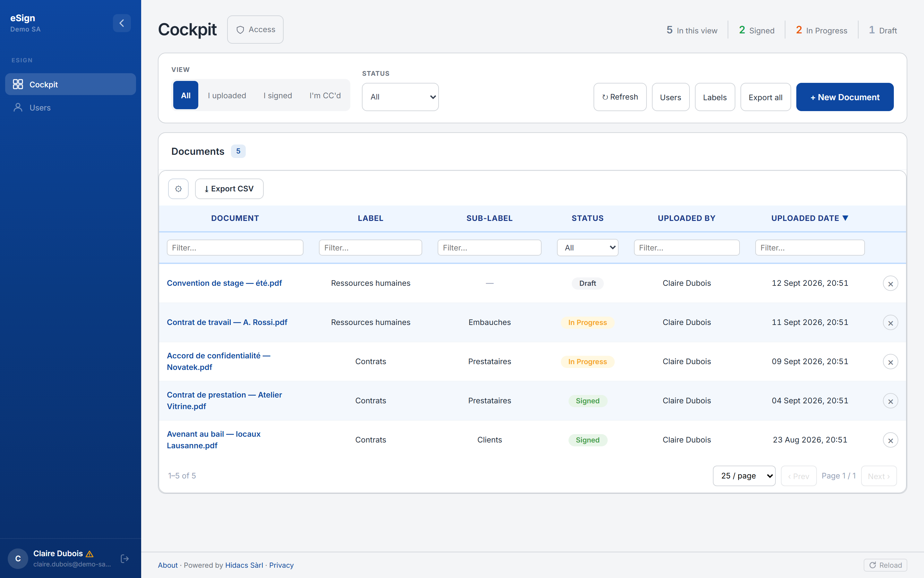Focus the Uploaded Date filter field

click(x=810, y=248)
